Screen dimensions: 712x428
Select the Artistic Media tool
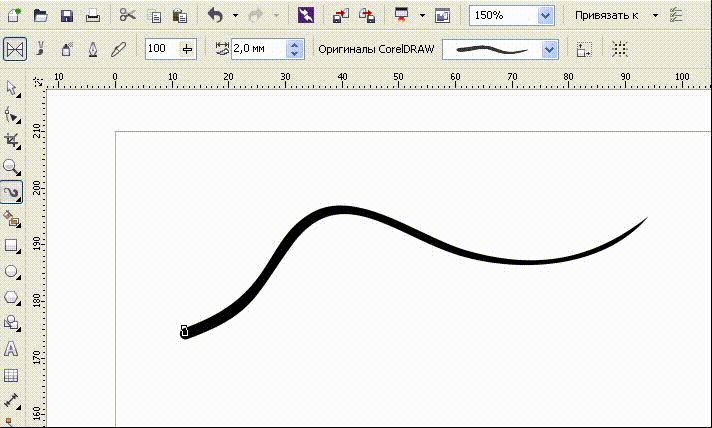[x=12, y=192]
